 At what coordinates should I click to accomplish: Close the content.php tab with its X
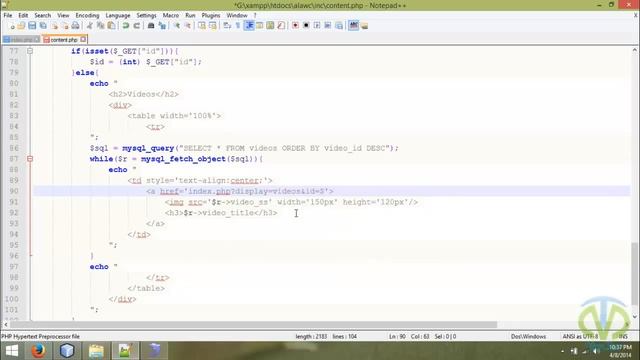[x=83, y=39]
